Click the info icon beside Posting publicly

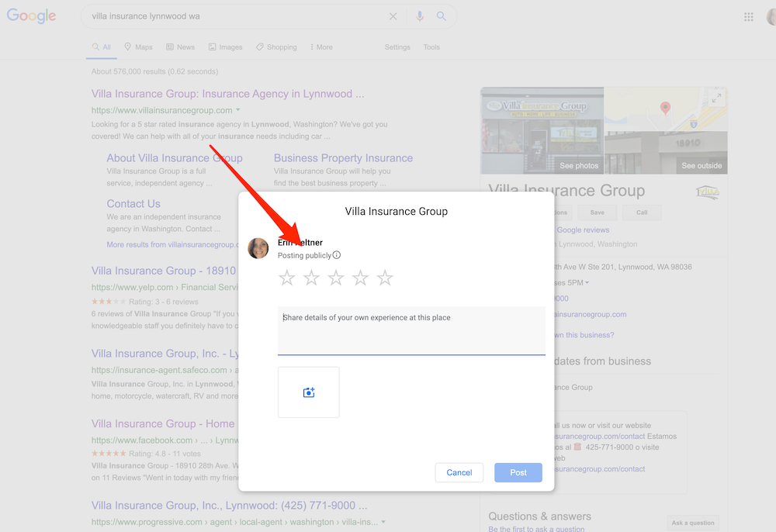pyautogui.click(x=337, y=255)
